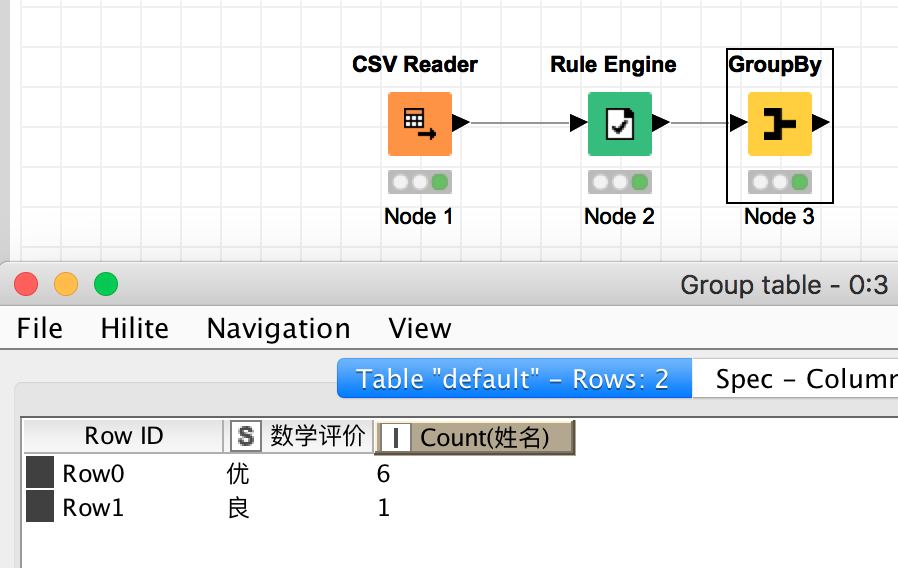Click the connection line between CSV Reader and Rule Engine
898x568 pixels.
[x=520, y=123]
